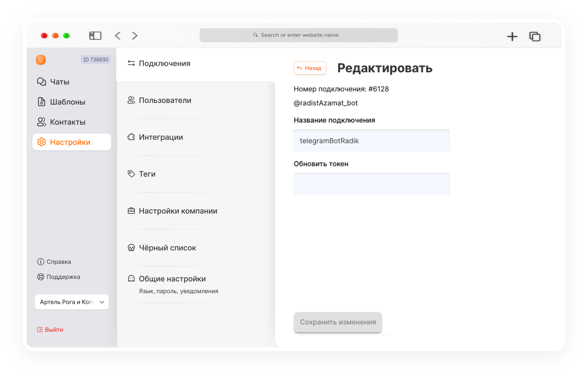Show the tab overview icon
This screenshot has height=378, width=588.
point(535,36)
